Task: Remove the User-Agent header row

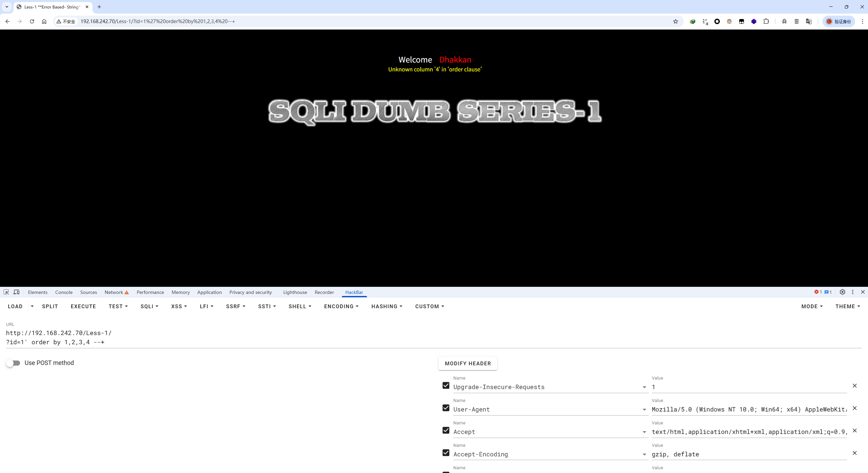Action: click(855, 408)
